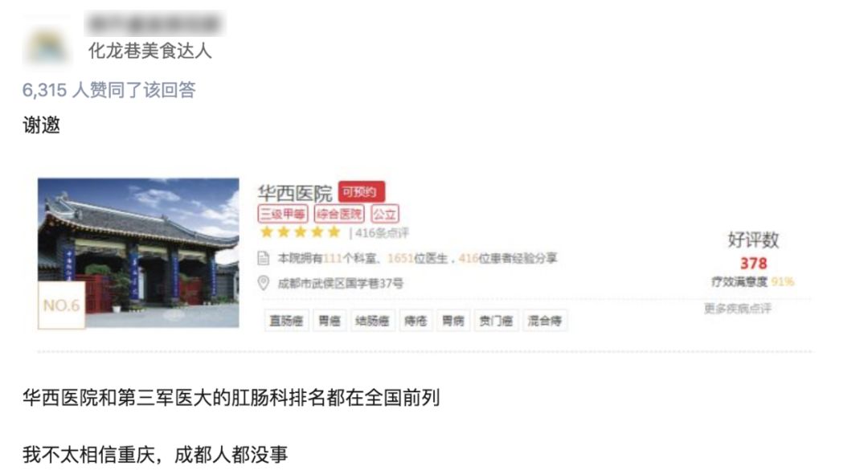
Task: Click the 6,315 人赞同了该回答 link
Action: pyautogui.click(x=109, y=90)
